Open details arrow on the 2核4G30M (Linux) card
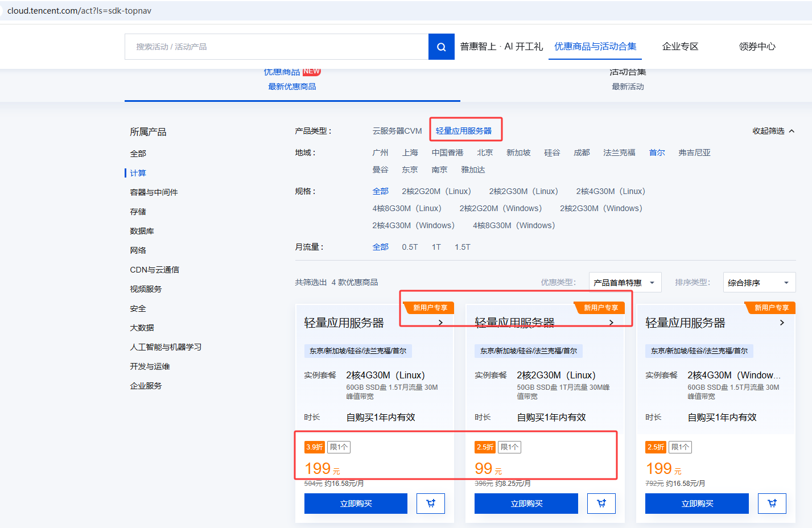This screenshot has width=812, height=528. click(x=441, y=323)
